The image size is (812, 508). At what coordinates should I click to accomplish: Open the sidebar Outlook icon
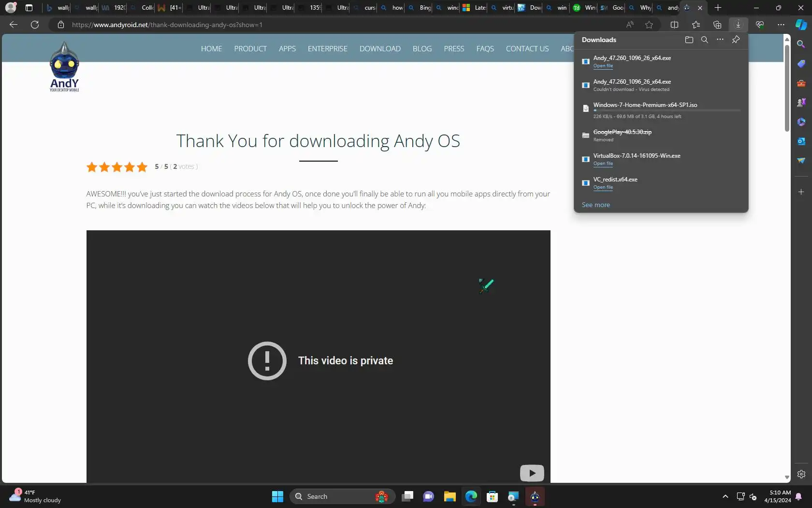click(801, 141)
